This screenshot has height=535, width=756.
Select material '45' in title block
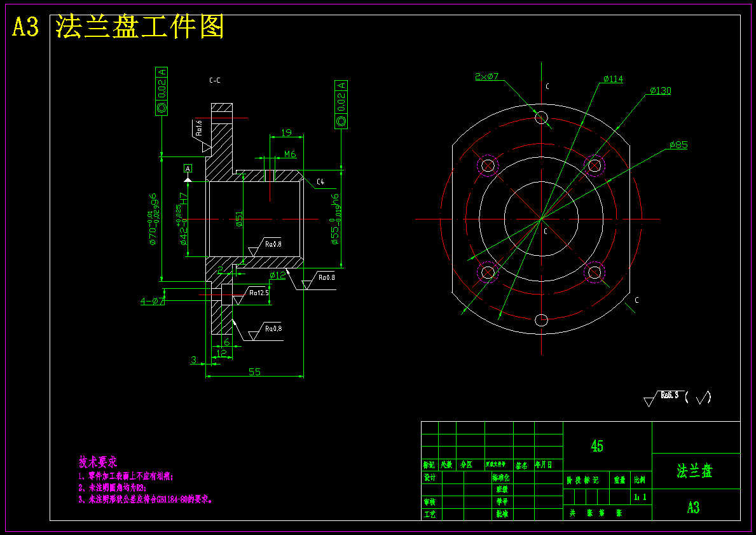[597, 446]
